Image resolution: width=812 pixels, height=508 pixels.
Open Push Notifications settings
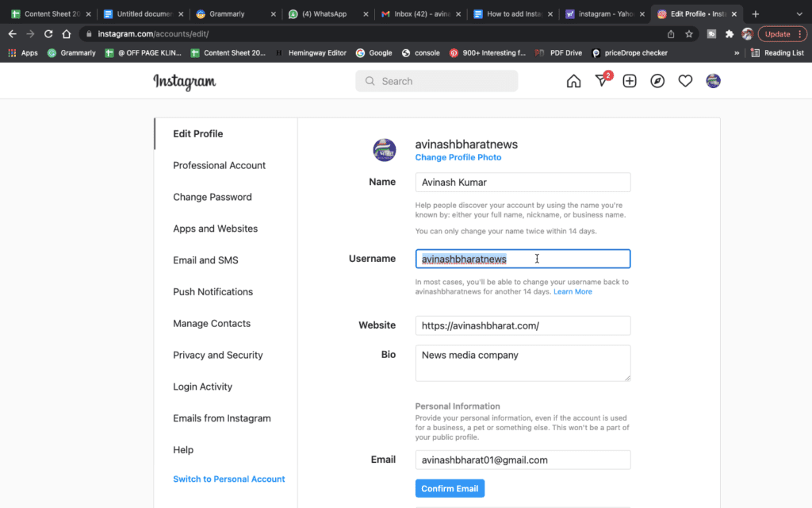(213, 292)
